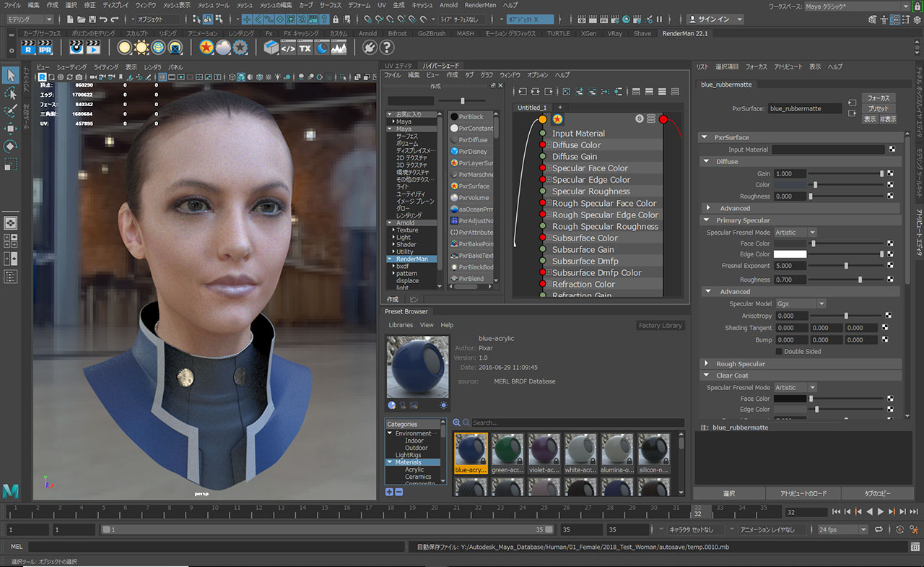
Task: Add category with plus button in Preset Browser
Action: click(x=389, y=492)
